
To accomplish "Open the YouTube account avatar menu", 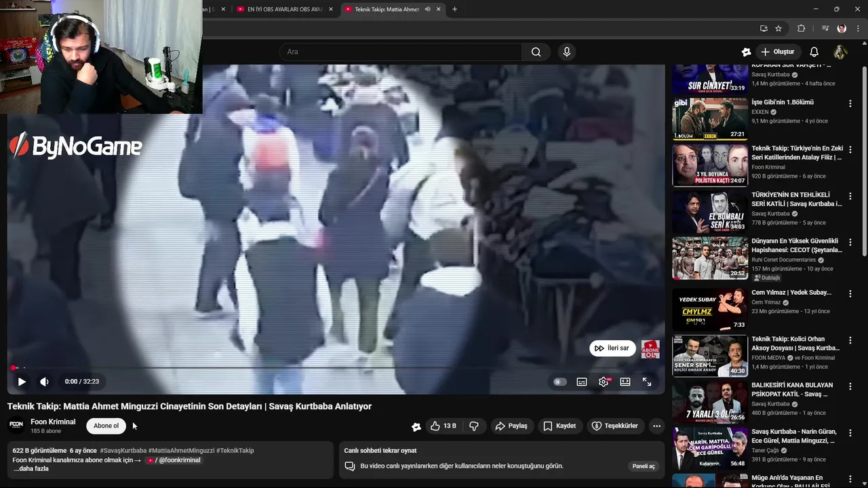I will coord(840,52).
